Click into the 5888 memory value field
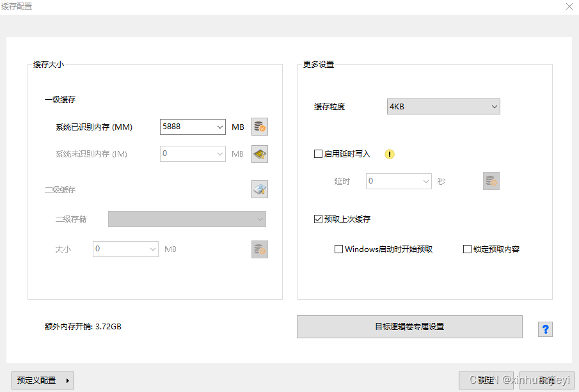The width and height of the screenshot is (579, 392). click(x=187, y=127)
